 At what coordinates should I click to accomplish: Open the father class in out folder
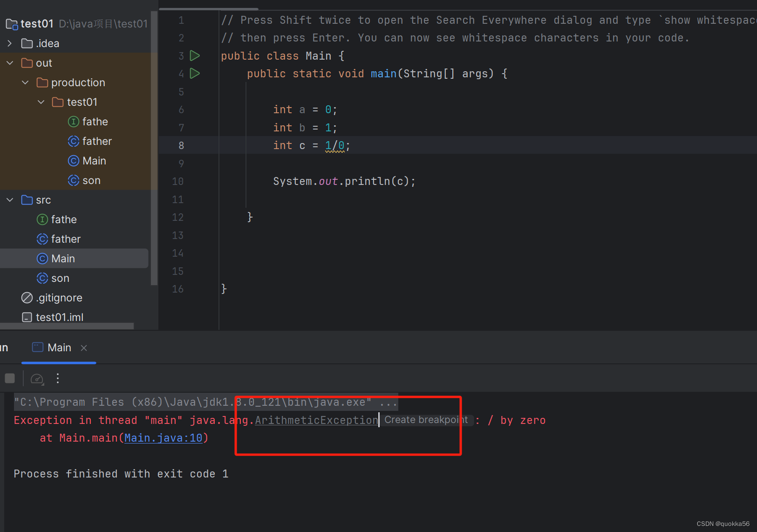click(x=97, y=141)
